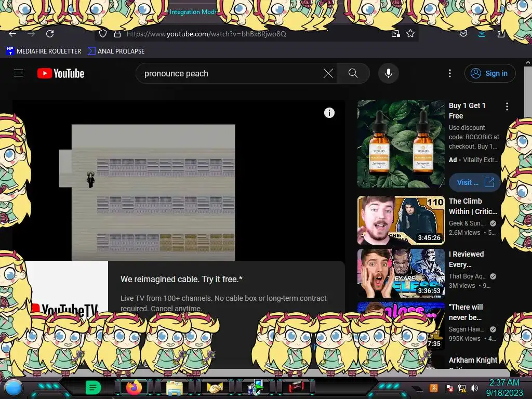Click the volume speaker tray icon
Image resolution: width=532 pixels, height=399 pixels.
point(474,388)
